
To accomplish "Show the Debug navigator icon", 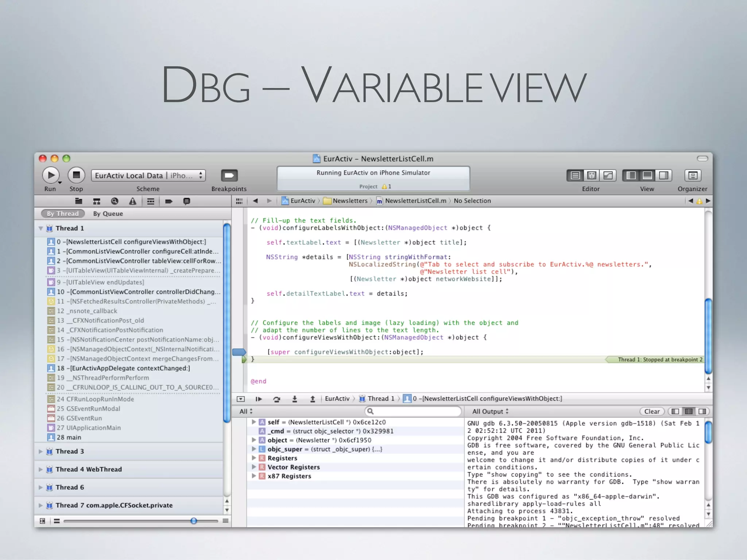I will [x=151, y=201].
